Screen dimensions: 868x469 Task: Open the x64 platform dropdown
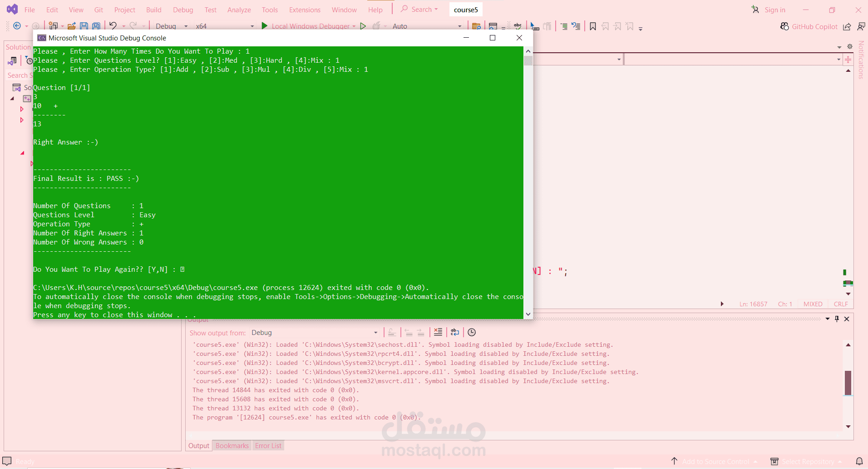pos(225,26)
